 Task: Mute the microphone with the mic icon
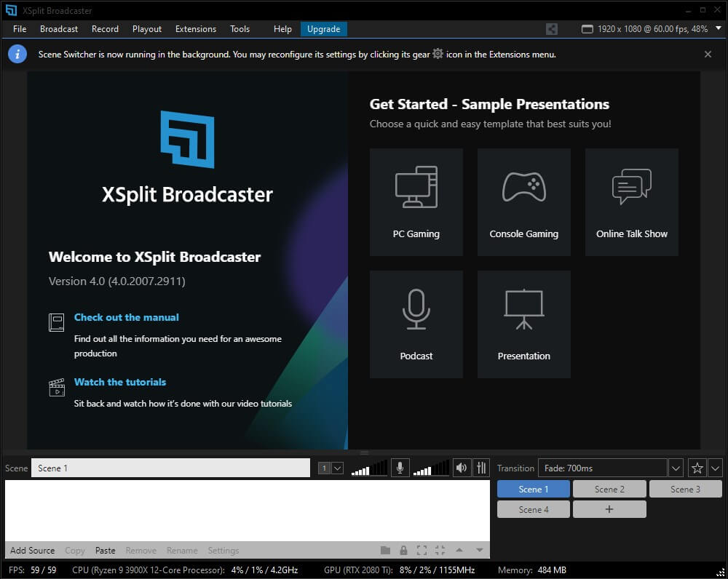(x=400, y=468)
